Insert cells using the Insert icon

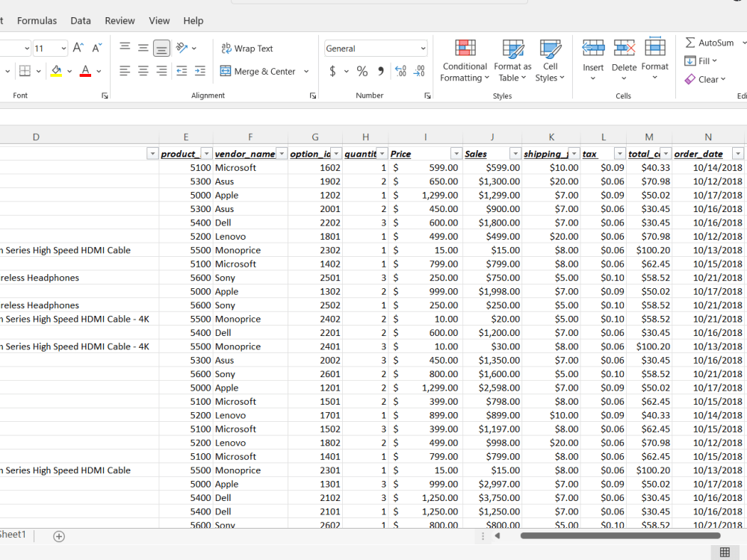(x=593, y=49)
